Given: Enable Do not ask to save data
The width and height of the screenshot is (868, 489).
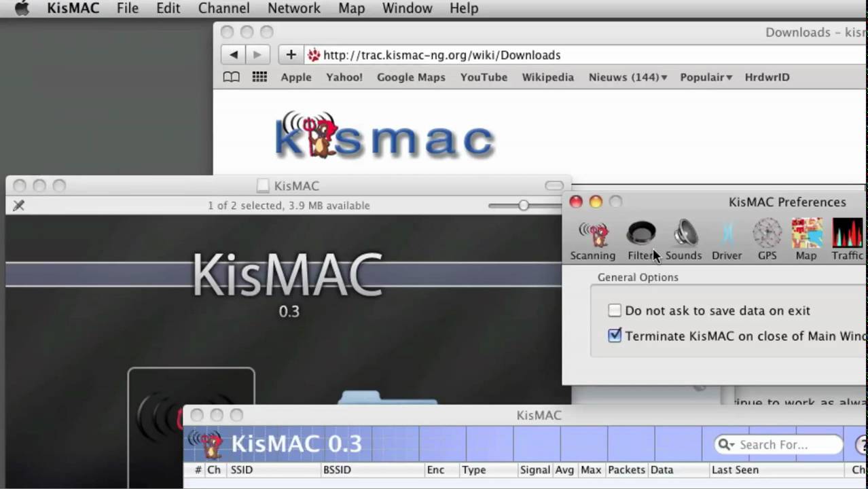Looking at the screenshot, I should click(615, 310).
